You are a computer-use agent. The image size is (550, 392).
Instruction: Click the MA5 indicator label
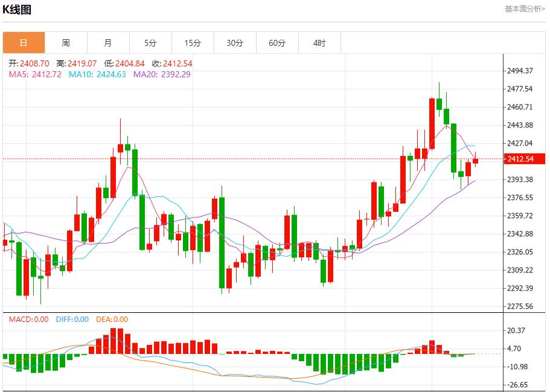[x=35, y=74]
